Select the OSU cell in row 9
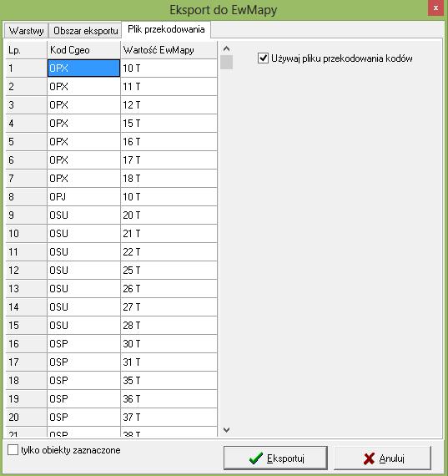Screen dimensions: 448x476 coord(83,215)
